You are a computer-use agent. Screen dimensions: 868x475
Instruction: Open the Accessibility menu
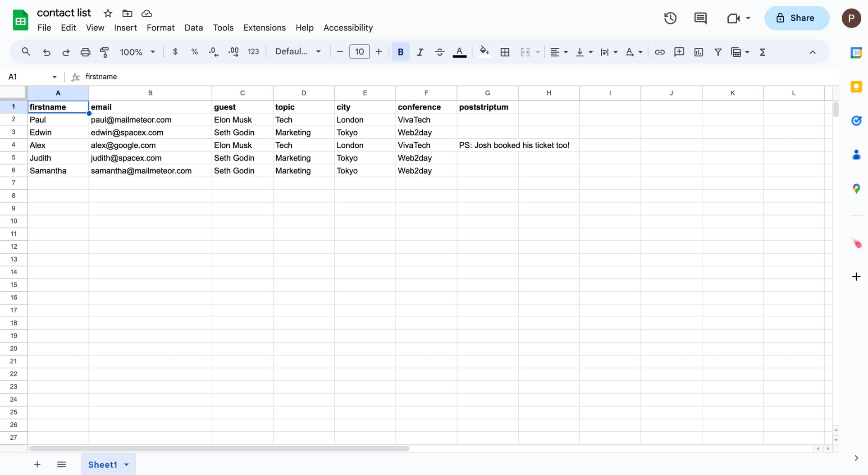pyautogui.click(x=348, y=27)
